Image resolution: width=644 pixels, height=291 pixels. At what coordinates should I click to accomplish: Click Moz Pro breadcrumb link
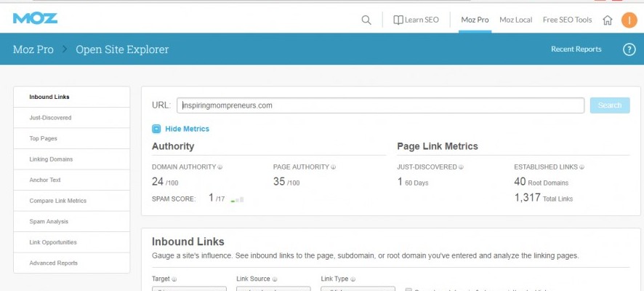point(33,49)
